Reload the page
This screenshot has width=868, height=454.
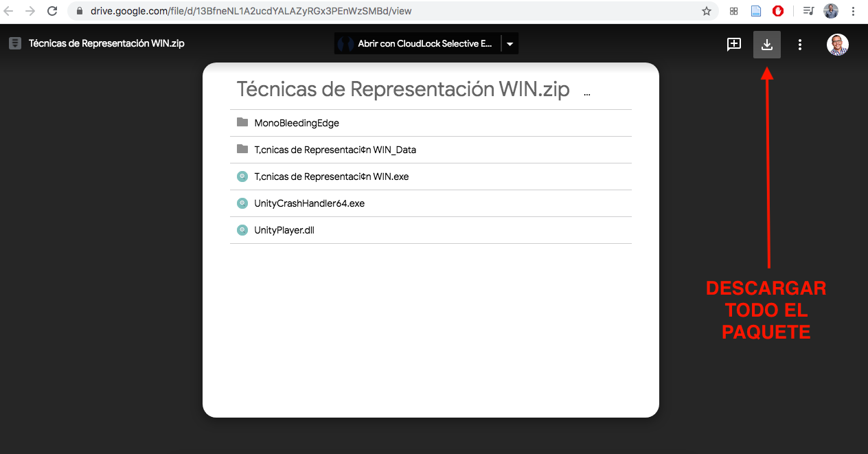click(52, 11)
